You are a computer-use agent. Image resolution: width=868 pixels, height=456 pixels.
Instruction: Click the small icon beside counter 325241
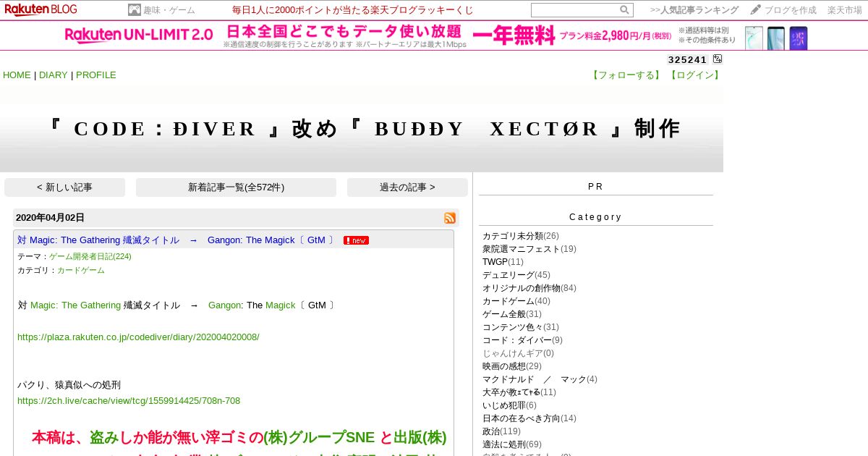(x=718, y=59)
